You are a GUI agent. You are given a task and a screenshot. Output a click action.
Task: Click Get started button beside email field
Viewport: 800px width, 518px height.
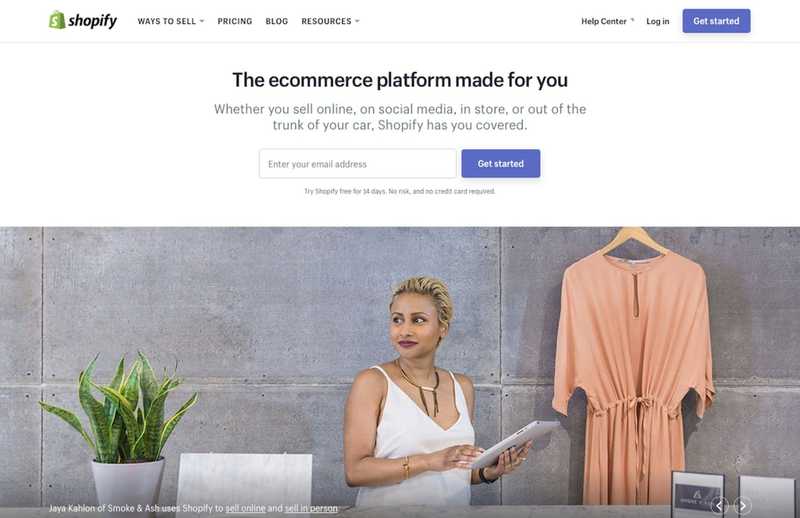[501, 164]
